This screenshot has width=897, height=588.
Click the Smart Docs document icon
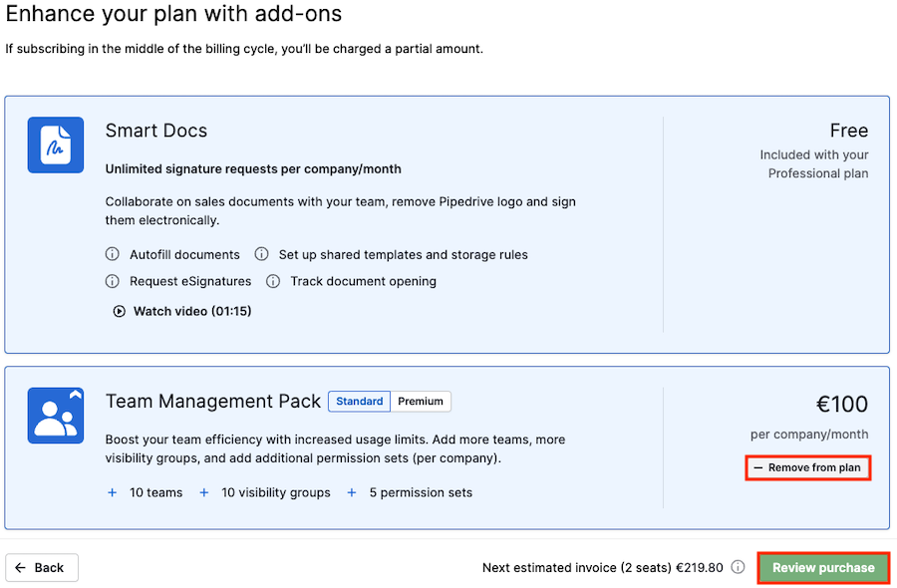56,146
